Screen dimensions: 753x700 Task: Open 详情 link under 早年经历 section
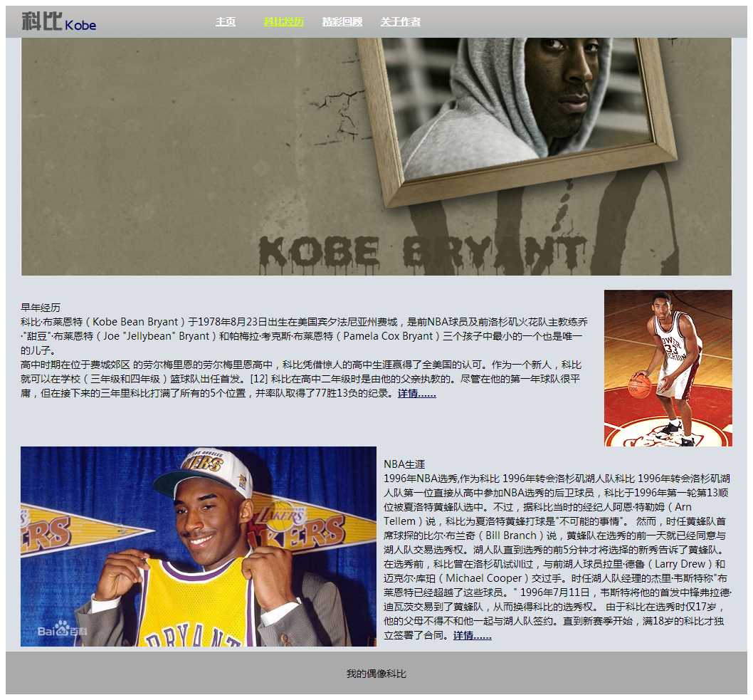coord(416,393)
